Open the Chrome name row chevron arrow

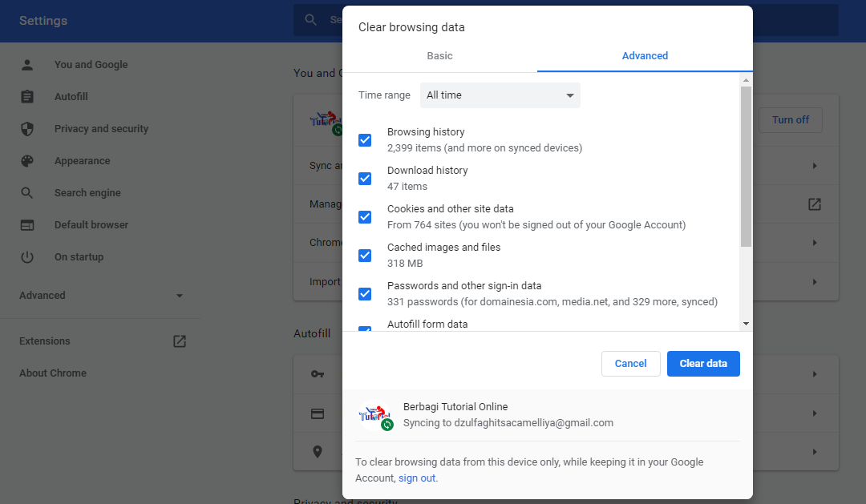(815, 243)
